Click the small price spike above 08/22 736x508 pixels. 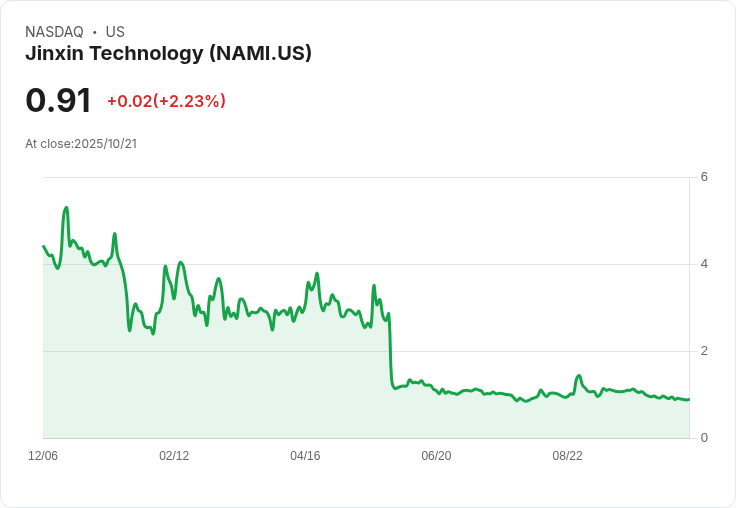(x=579, y=376)
